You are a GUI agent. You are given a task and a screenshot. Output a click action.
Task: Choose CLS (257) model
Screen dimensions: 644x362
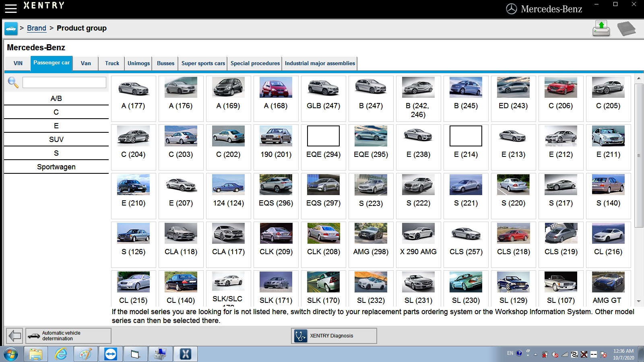466,245
